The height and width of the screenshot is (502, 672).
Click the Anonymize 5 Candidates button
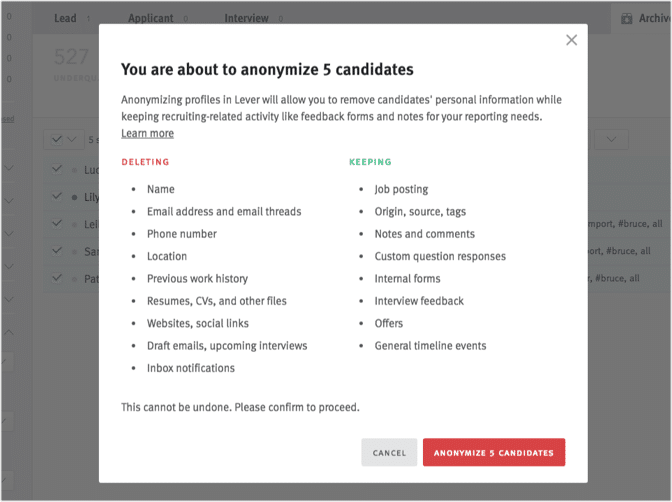pos(494,452)
